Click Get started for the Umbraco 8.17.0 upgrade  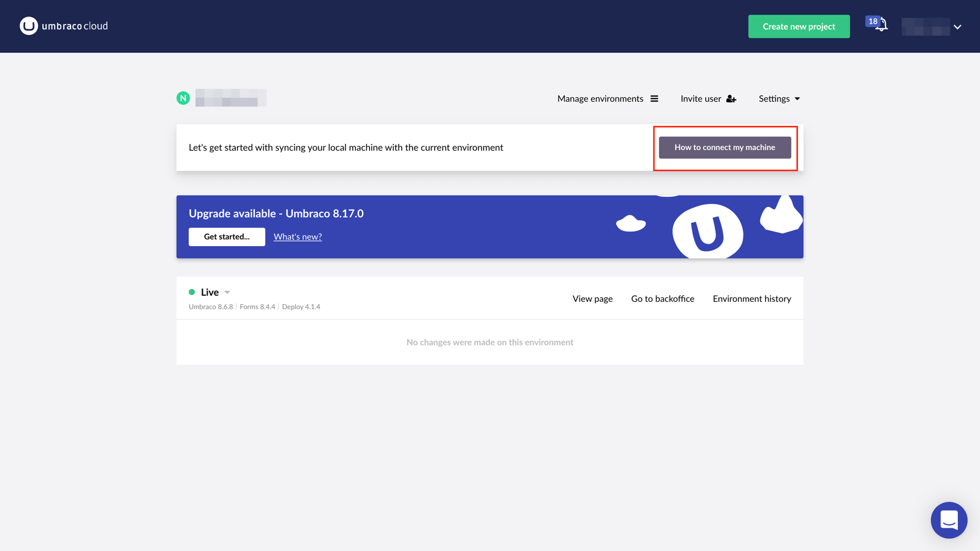pos(227,236)
